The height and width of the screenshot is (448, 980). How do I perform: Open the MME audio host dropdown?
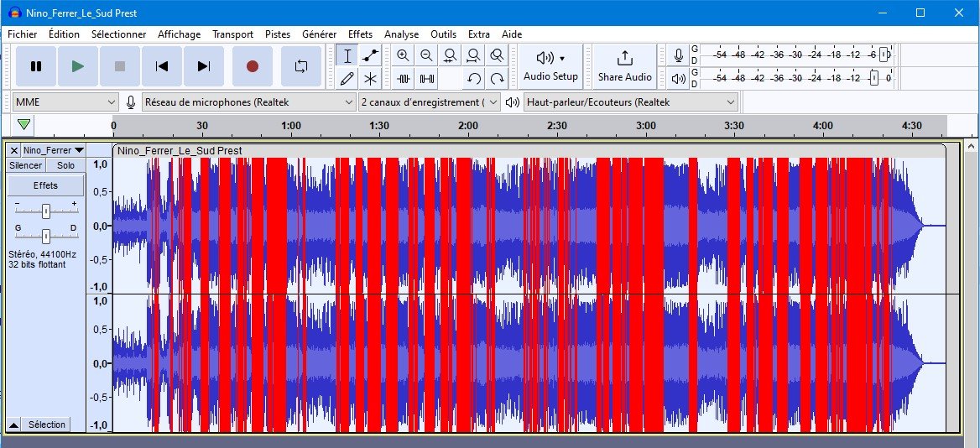tap(65, 102)
